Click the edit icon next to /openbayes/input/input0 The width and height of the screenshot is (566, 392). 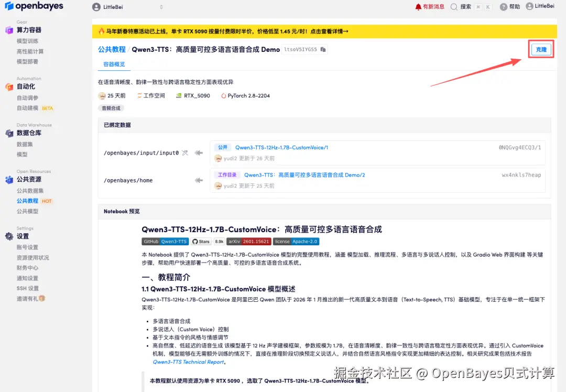click(186, 151)
